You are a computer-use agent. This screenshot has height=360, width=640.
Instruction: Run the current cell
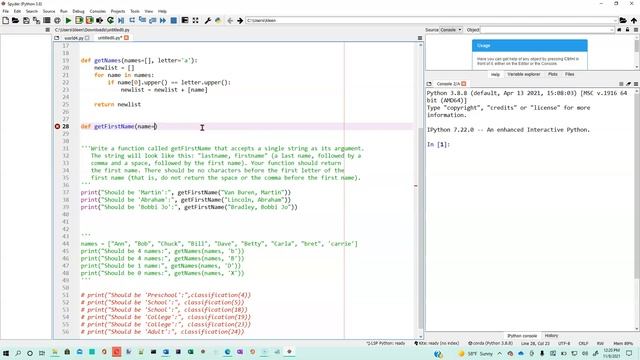(x=79, y=20)
